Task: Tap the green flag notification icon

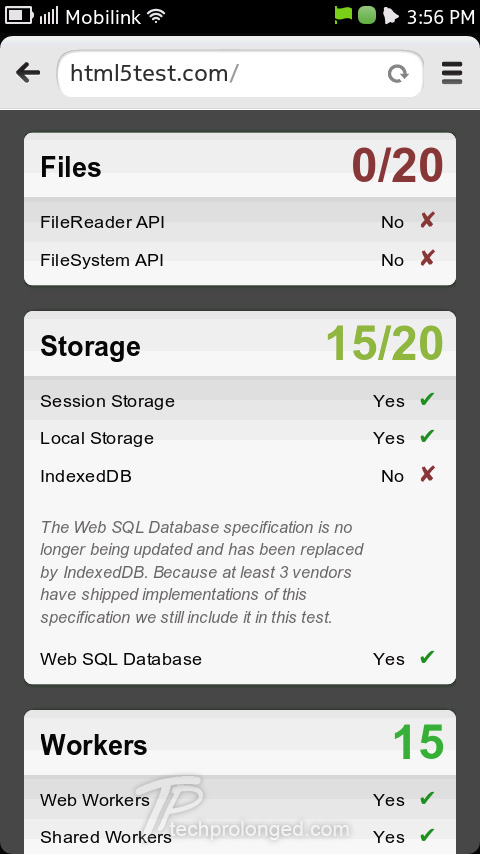Action: [x=343, y=15]
